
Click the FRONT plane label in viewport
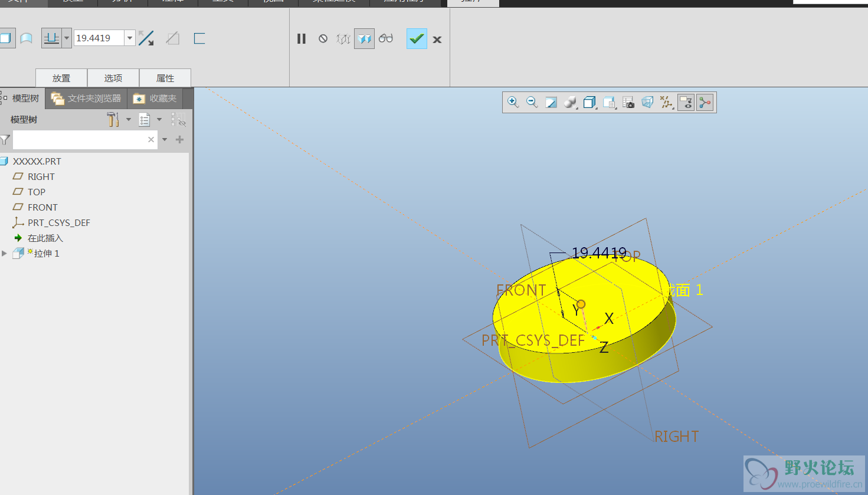(x=521, y=290)
